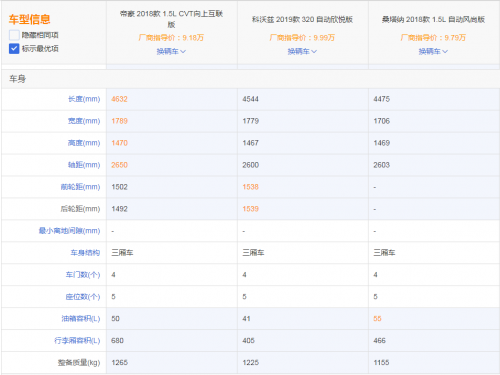Click the 科沃兹 2019款 320 car title

click(x=302, y=19)
